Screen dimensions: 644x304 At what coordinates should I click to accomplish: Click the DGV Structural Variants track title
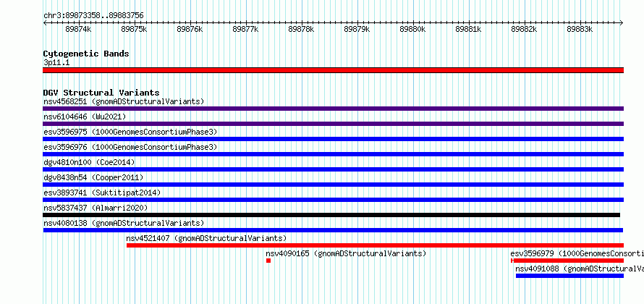coord(101,93)
